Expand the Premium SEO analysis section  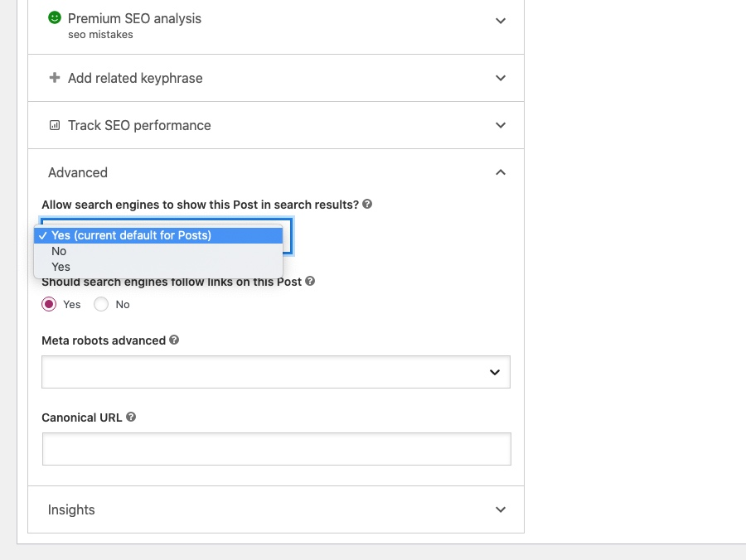click(x=500, y=21)
